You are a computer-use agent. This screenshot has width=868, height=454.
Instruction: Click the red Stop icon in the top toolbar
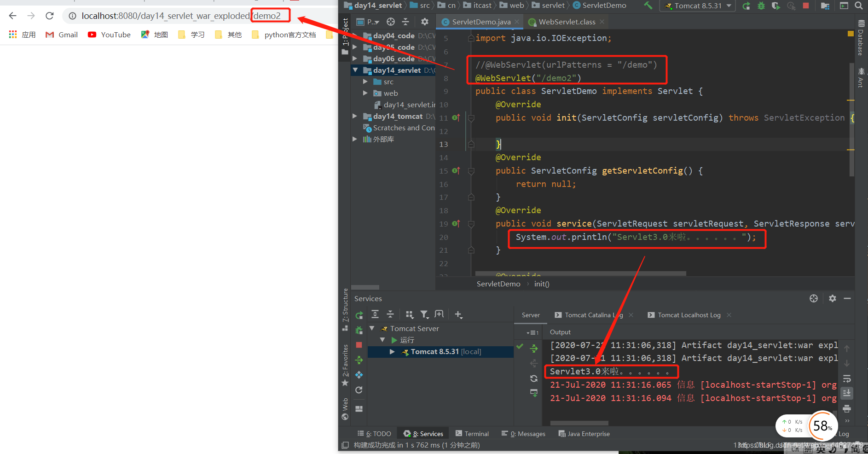[806, 6]
